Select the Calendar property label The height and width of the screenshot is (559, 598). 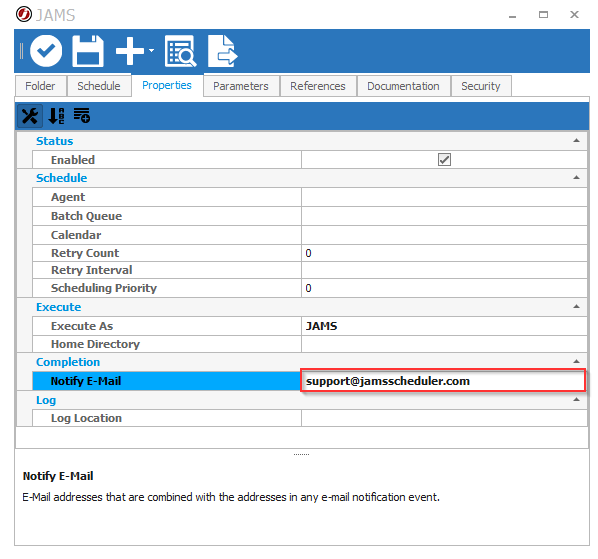pyautogui.click(x=76, y=235)
